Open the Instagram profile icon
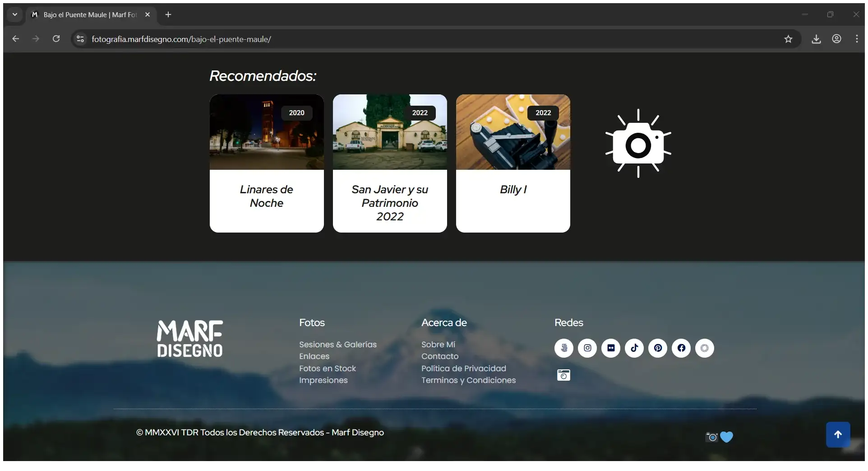This screenshot has width=868, height=471. [x=587, y=348]
